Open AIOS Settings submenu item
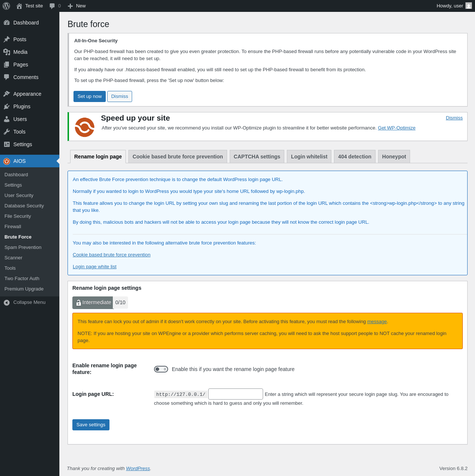 click(30, 185)
